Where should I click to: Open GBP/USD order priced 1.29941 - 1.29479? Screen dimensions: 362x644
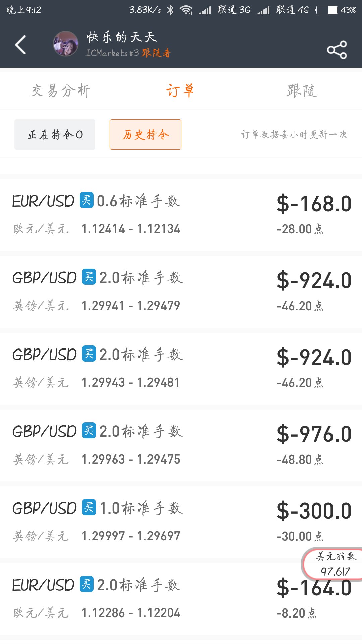(x=181, y=291)
